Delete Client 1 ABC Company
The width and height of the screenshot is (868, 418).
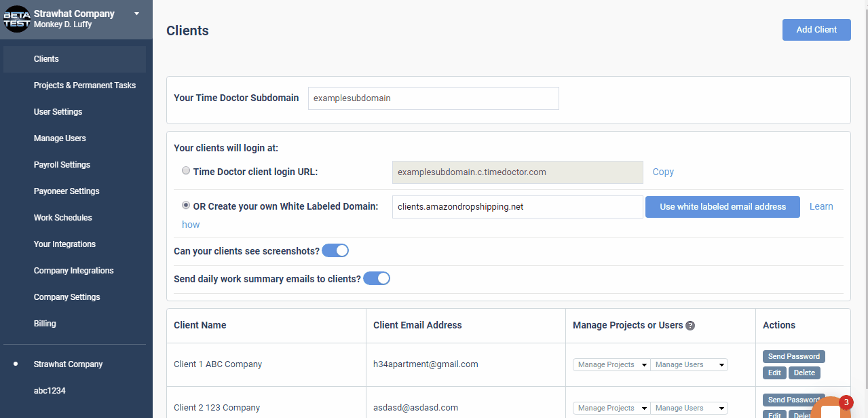pyautogui.click(x=804, y=373)
